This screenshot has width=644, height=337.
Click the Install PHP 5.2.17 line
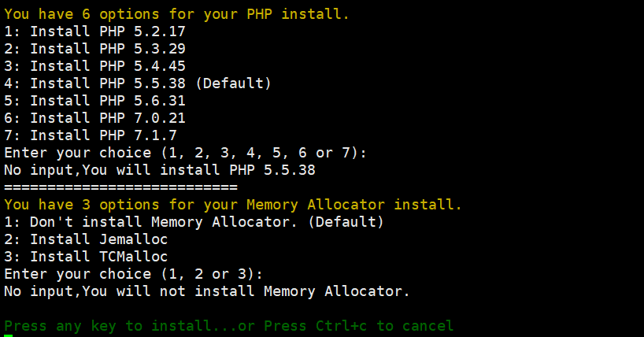(x=94, y=31)
